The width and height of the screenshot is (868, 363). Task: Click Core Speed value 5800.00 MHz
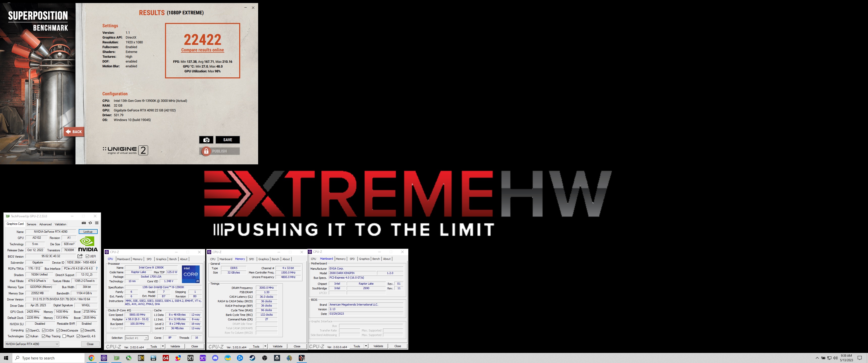137,315
